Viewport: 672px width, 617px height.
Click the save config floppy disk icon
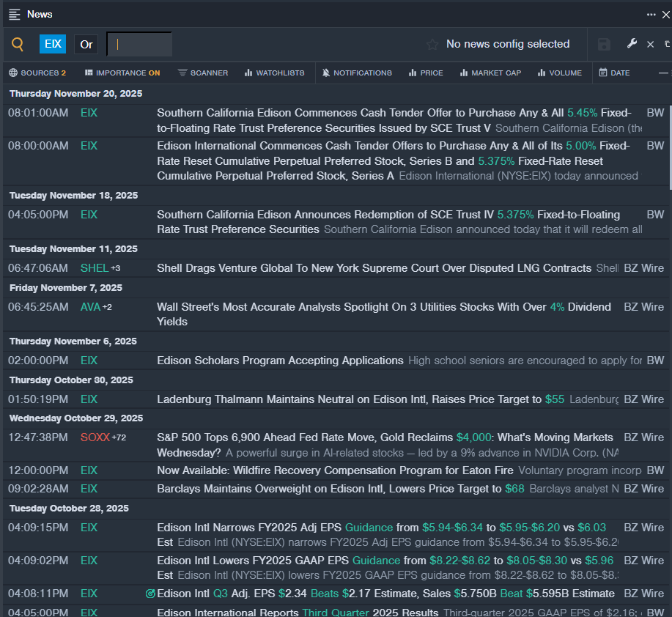[x=604, y=45]
